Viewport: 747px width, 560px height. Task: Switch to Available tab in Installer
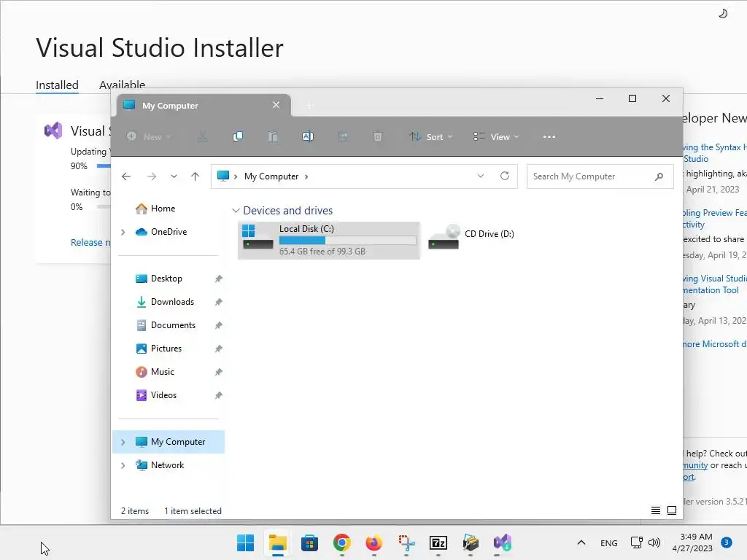tap(122, 84)
